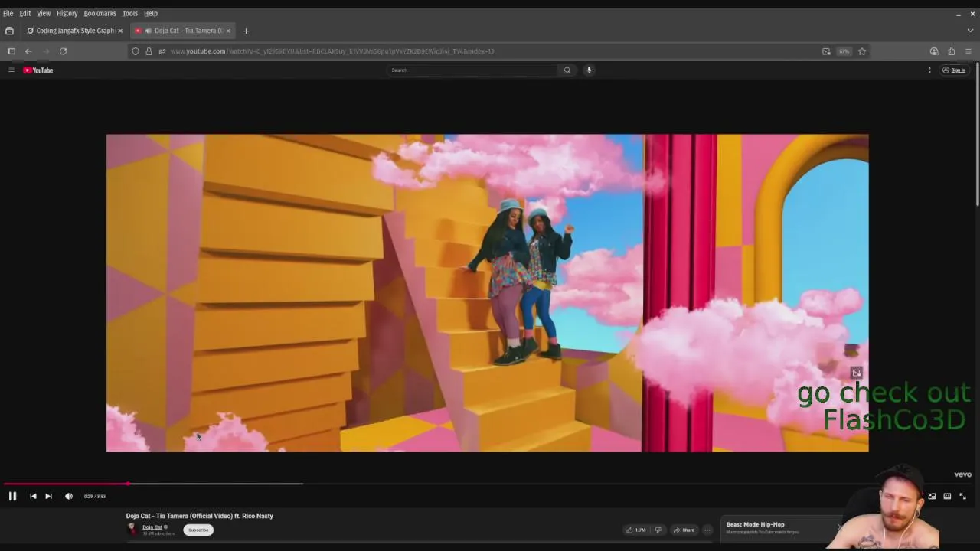Go to the previous video in playlist
Screen dimensions: 980x551
(33, 496)
